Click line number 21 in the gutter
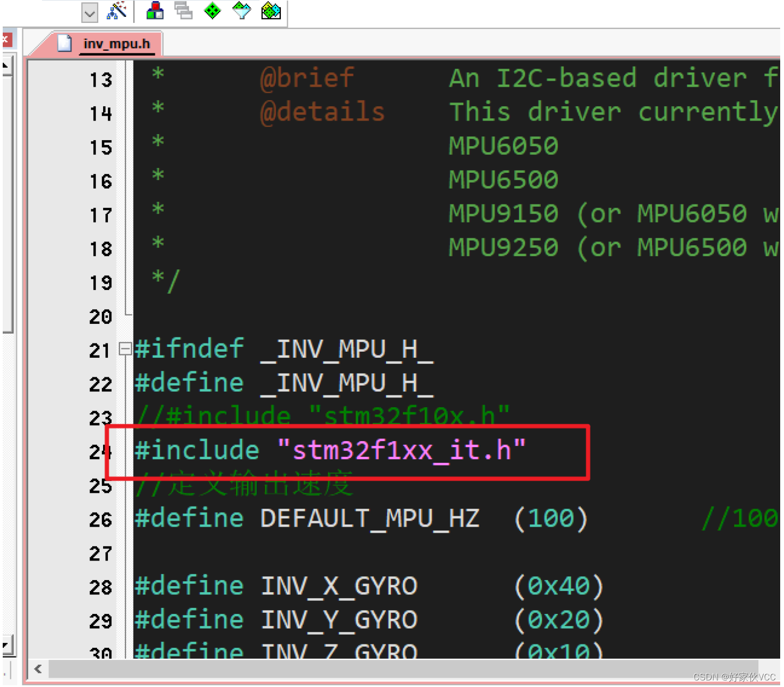784x687 pixels. 100,351
